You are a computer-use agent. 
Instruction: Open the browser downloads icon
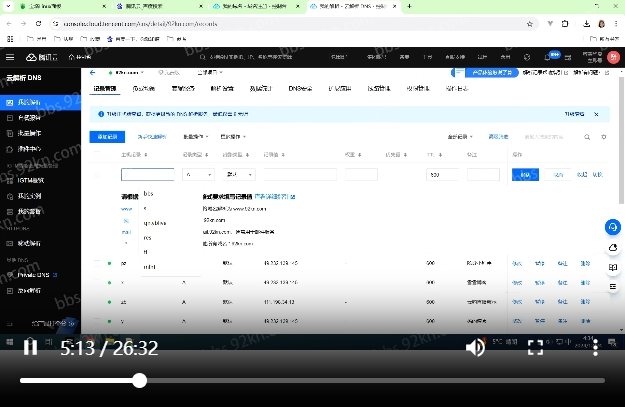586,24
